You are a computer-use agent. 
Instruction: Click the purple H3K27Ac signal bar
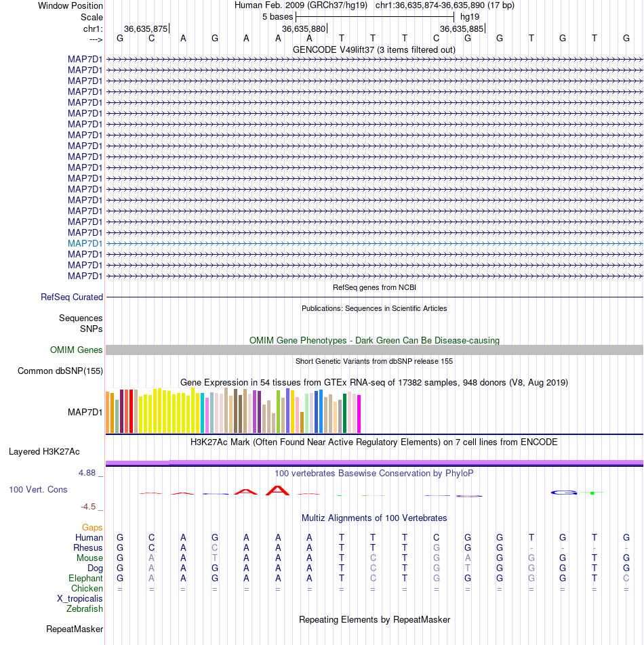point(374,463)
